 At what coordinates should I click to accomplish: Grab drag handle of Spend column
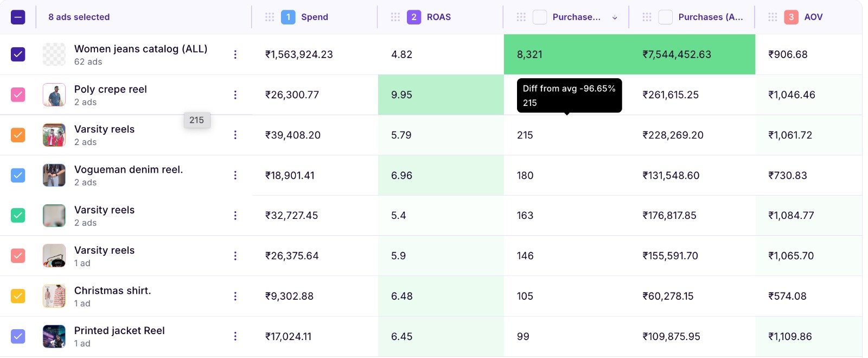tap(270, 17)
